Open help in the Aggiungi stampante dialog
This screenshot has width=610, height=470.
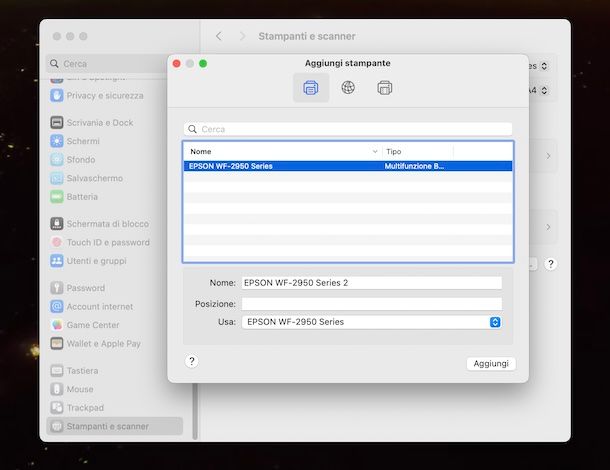191,361
